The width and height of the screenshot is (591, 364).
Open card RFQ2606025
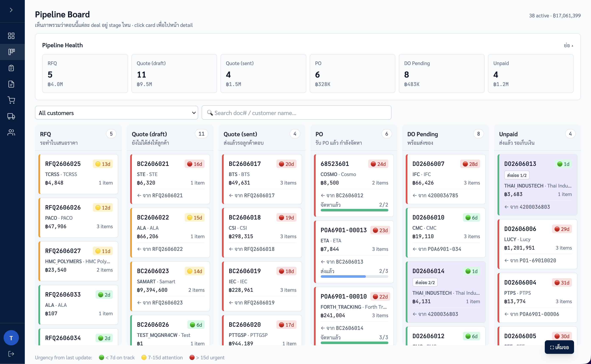click(x=78, y=174)
